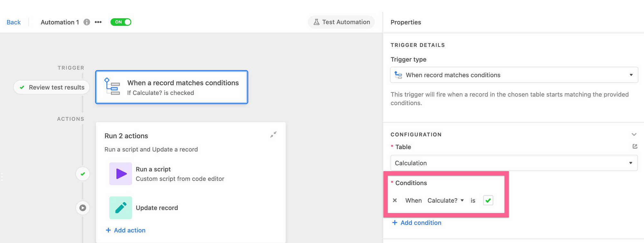This screenshot has height=243, width=644.
Task: Click Add condition link
Action: pos(417,223)
